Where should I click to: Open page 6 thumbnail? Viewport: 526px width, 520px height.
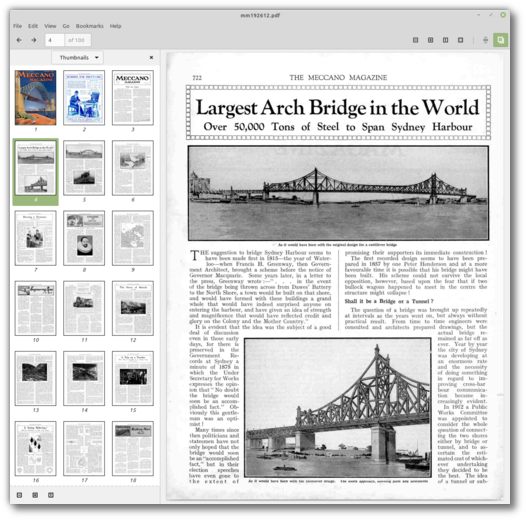[133, 168]
